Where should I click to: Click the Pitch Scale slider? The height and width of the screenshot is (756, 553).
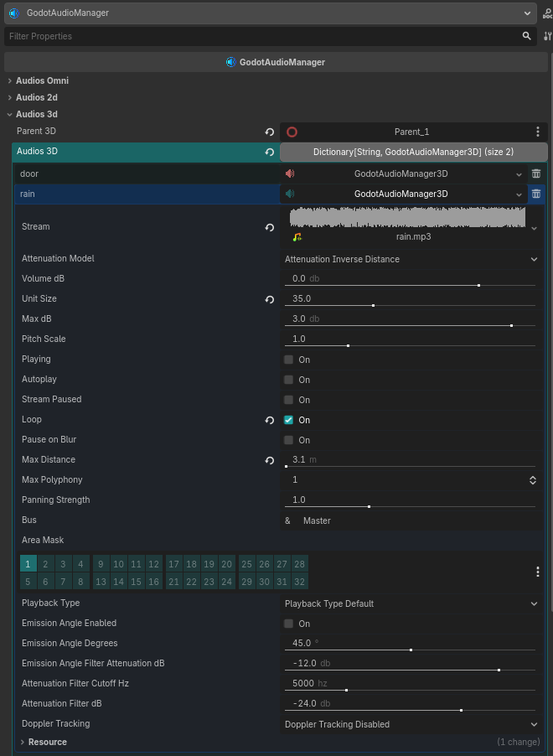pyautogui.click(x=410, y=345)
